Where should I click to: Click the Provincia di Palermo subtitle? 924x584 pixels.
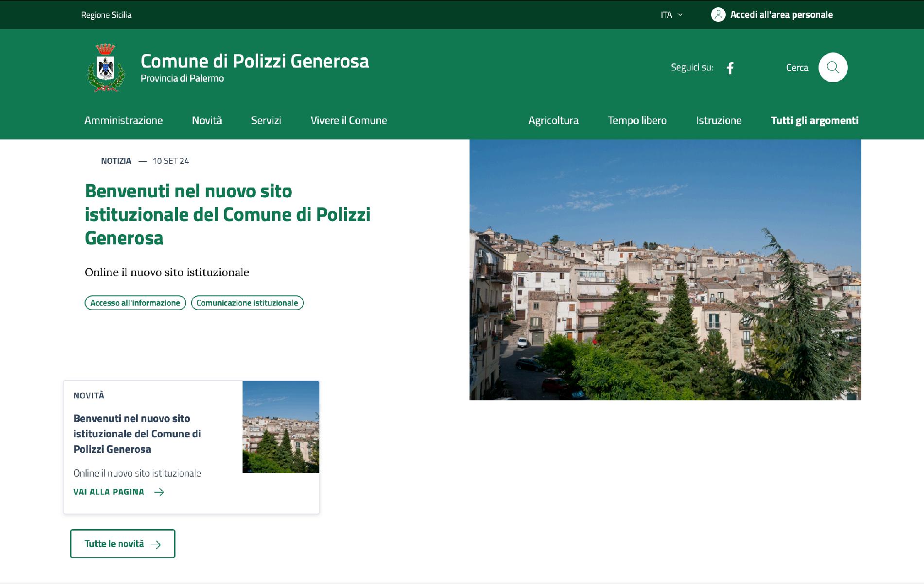[x=182, y=78]
